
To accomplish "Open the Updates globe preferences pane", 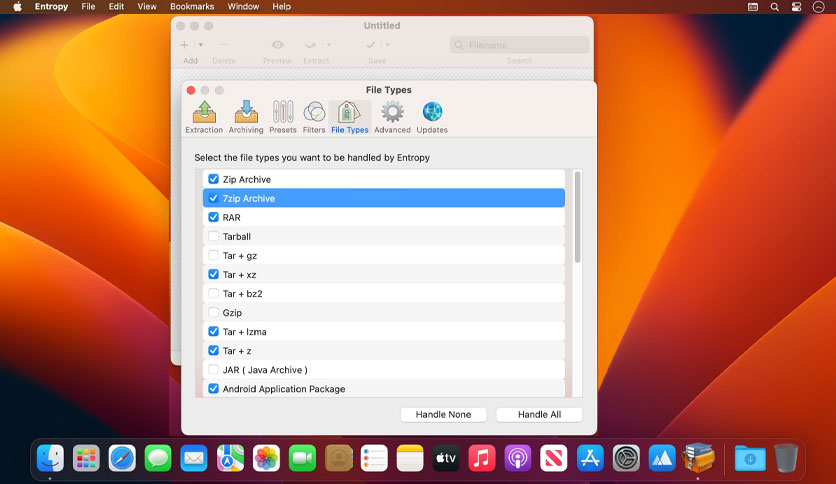I will [432, 117].
